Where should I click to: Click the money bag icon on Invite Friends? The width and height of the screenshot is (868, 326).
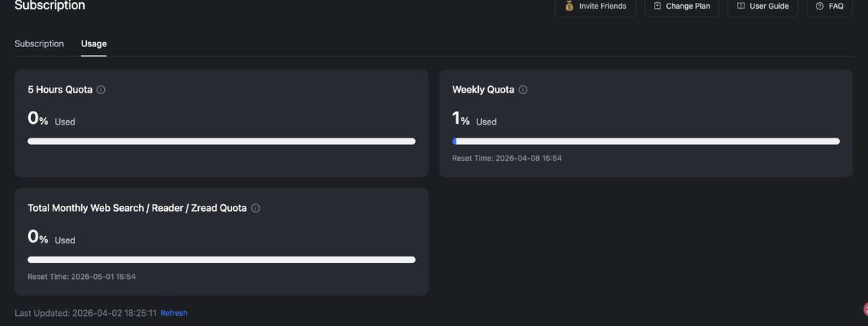coord(569,6)
